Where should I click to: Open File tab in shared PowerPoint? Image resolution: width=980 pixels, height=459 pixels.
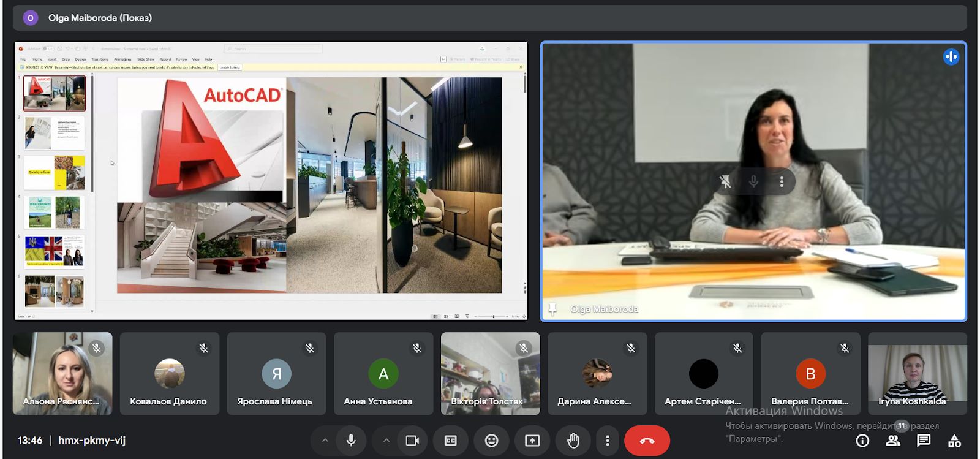(x=23, y=59)
